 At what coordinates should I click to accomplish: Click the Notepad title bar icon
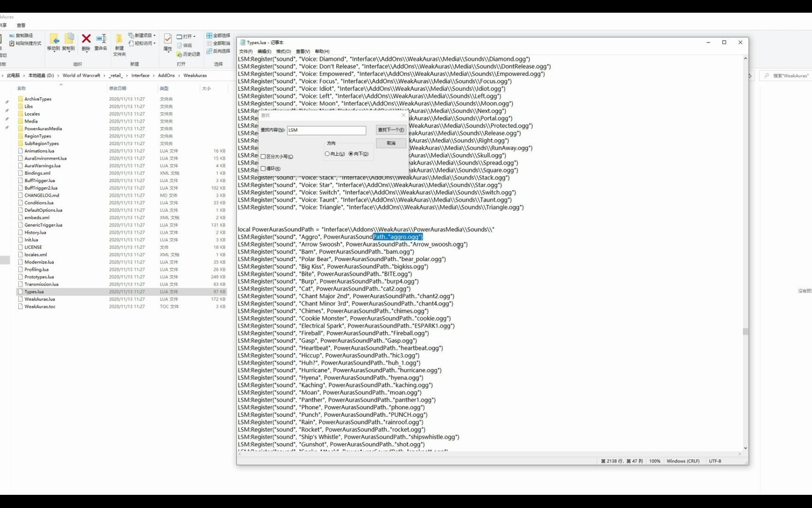[x=242, y=42]
